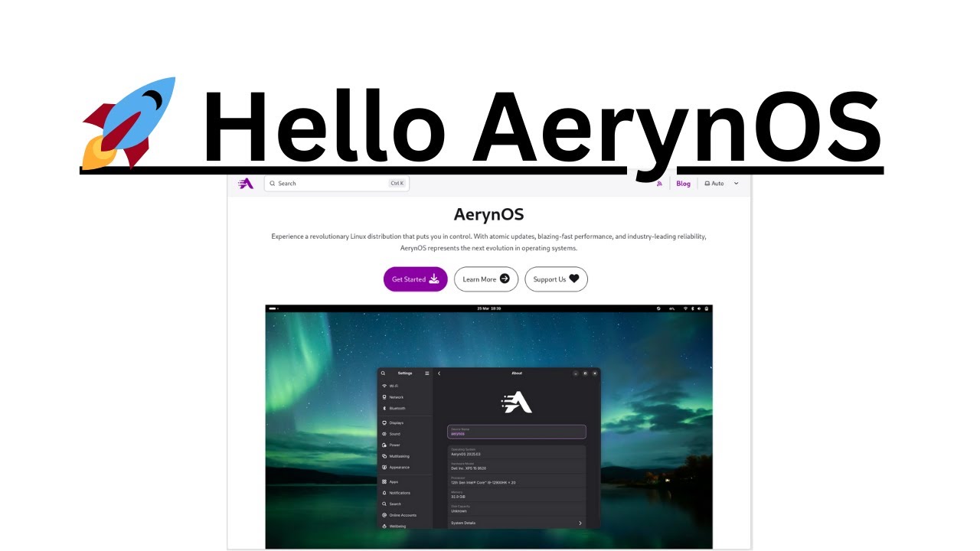980x551 pixels.
Task: Select Network in the Settings sidebar
Action: pos(405,397)
